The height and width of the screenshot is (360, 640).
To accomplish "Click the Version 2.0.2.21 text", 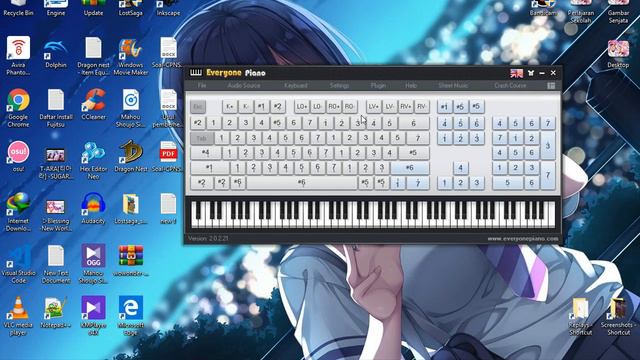I will 208,238.
